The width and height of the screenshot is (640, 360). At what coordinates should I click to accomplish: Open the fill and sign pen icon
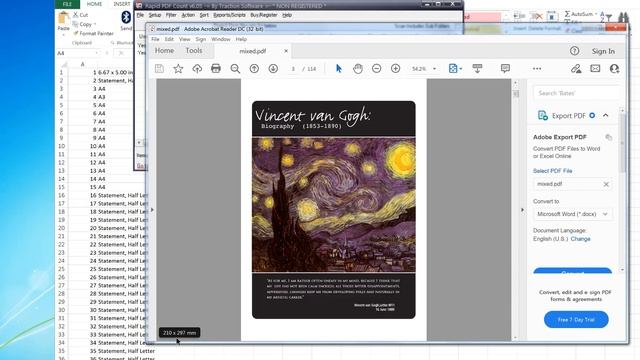576,69
